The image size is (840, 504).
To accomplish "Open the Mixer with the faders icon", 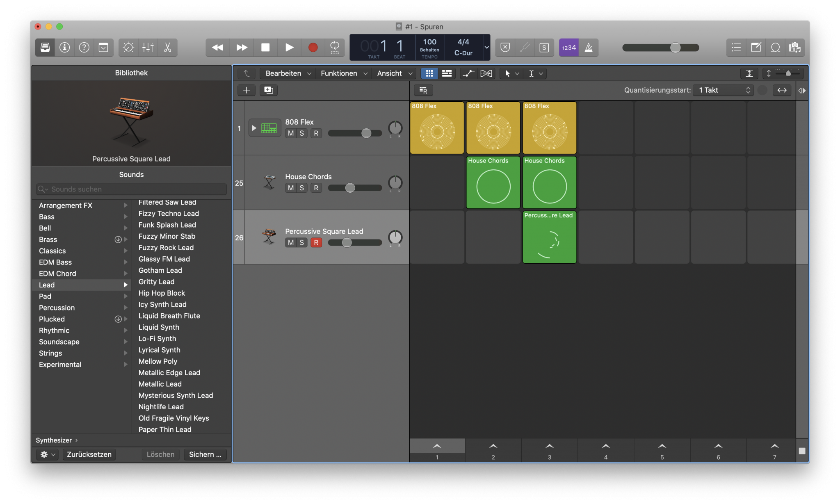I will coord(148,48).
